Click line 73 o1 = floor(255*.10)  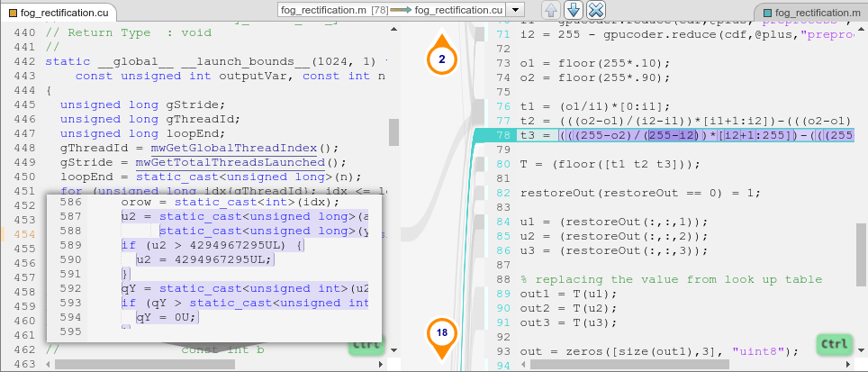tap(595, 64)
